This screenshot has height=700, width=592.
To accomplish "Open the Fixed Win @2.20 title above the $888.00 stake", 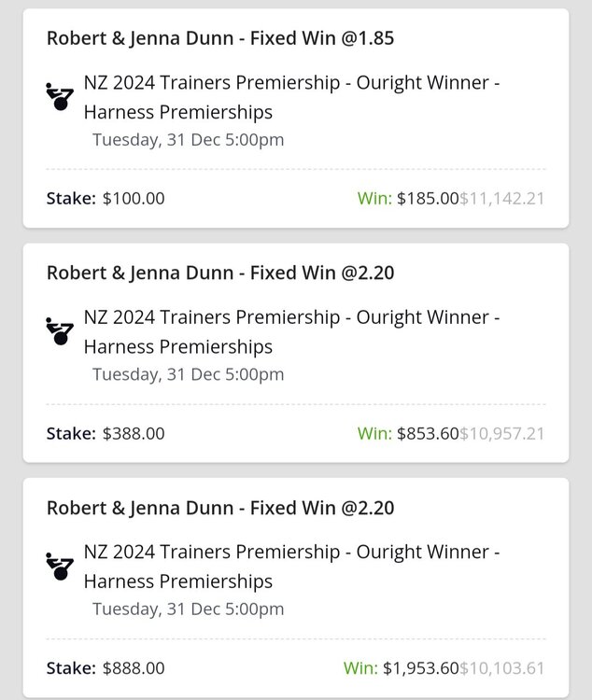I will (x=219, y=508).
